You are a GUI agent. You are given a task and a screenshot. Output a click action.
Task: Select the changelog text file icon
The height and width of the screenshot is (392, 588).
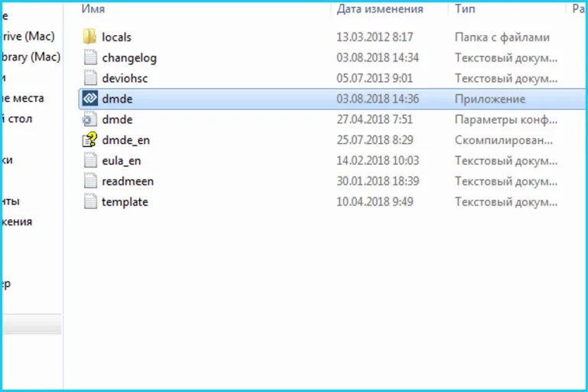90,57
